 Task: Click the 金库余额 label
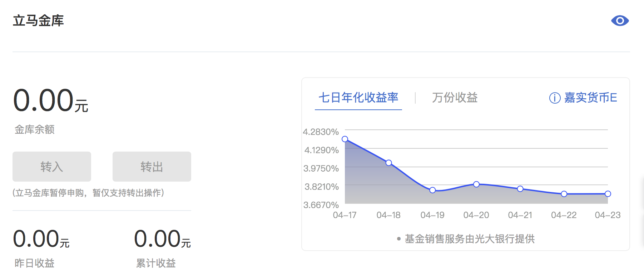(x=34, y=129)
